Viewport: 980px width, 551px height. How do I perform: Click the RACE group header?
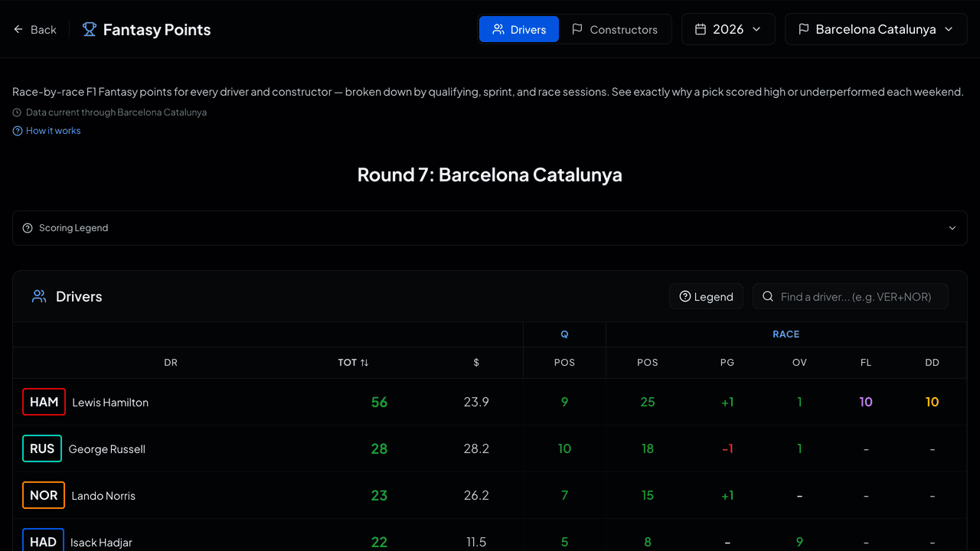786,334
